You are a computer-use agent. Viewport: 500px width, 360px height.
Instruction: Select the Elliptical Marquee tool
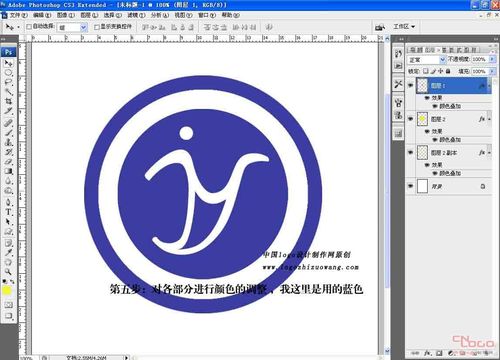[x=8, y=73]
